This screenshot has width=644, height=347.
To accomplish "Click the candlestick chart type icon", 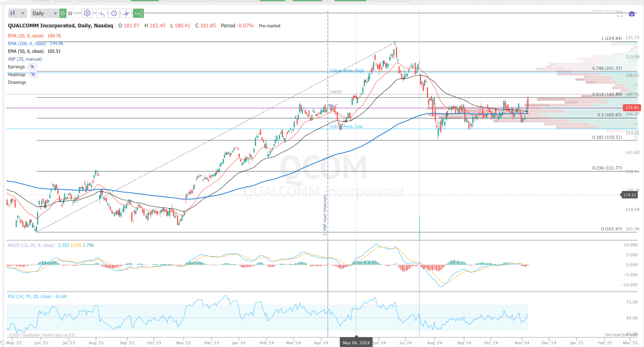I will coord(13,13).
